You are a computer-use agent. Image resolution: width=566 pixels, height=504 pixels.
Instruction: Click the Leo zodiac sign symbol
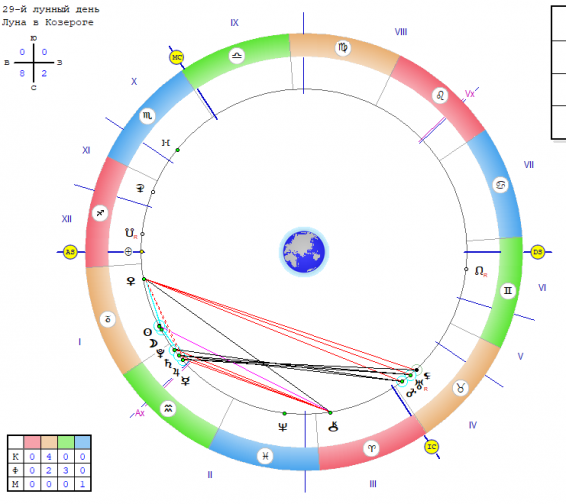(440, 96)
